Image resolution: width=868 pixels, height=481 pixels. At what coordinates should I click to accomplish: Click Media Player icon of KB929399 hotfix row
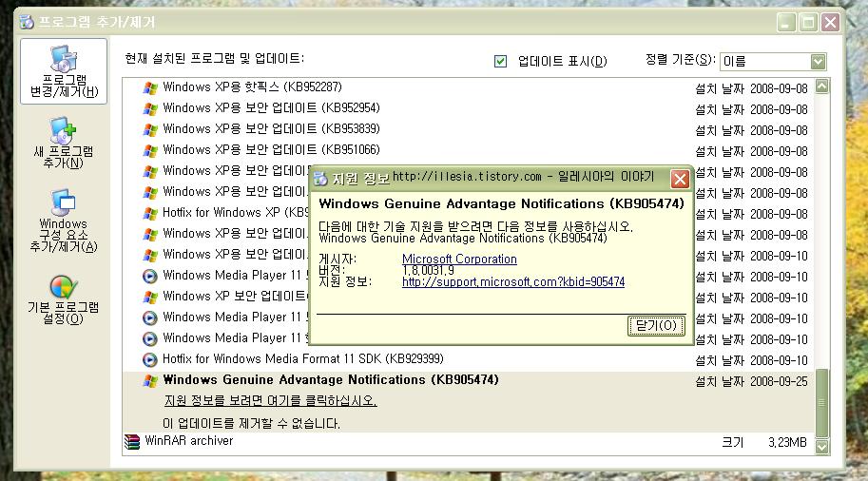tap(150, 359)
